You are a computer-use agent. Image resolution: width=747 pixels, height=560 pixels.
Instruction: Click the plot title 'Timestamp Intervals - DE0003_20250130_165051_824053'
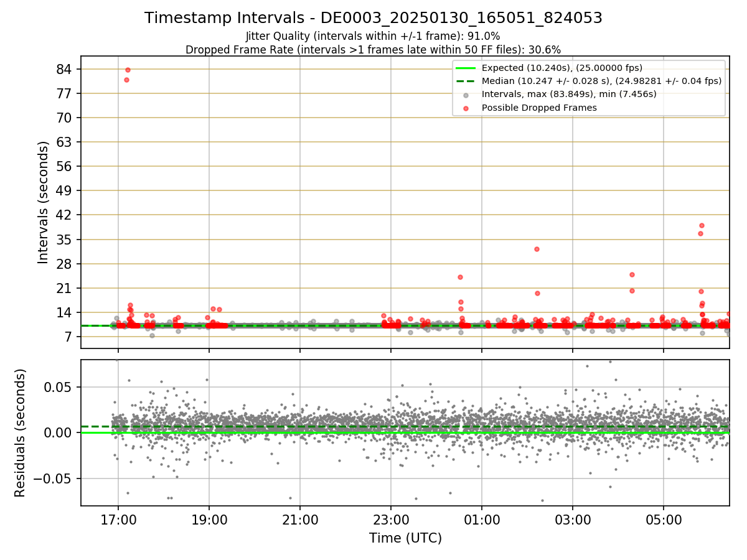374,18
